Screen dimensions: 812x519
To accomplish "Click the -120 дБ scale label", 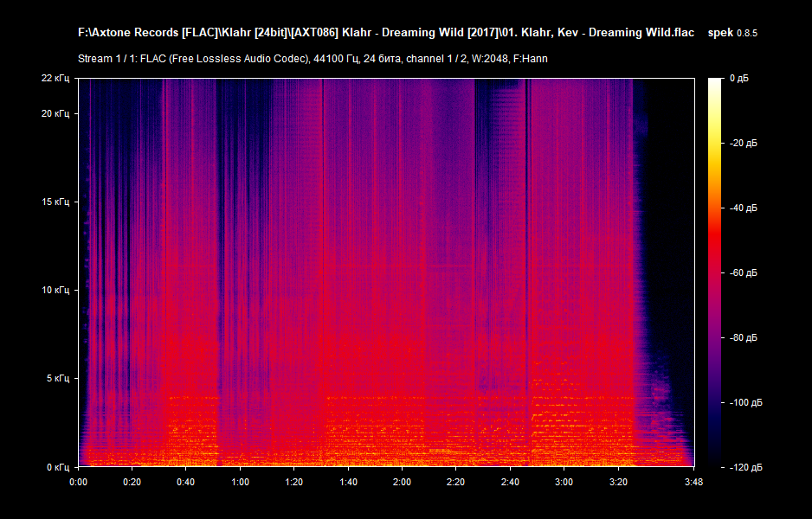I will pos(745,468).
